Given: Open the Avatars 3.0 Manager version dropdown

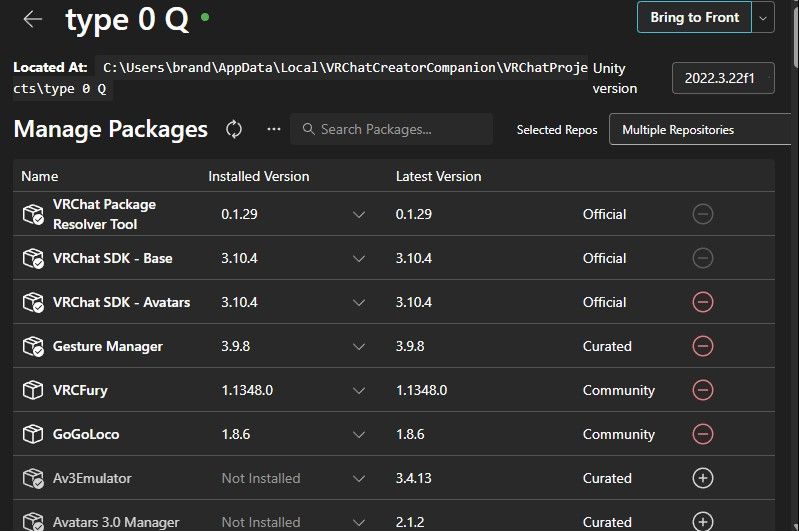Looking at the screenshot, I should (x=359, y=522).
